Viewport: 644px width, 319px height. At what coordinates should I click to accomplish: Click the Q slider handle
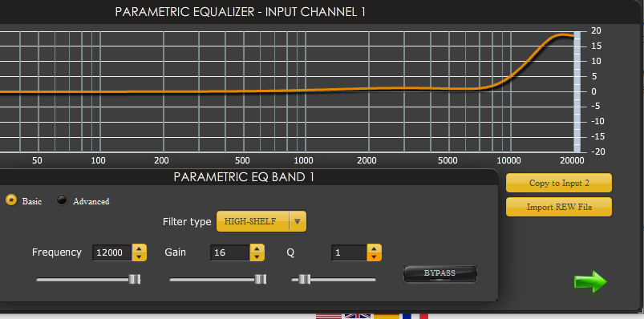(x=304, y=279)
